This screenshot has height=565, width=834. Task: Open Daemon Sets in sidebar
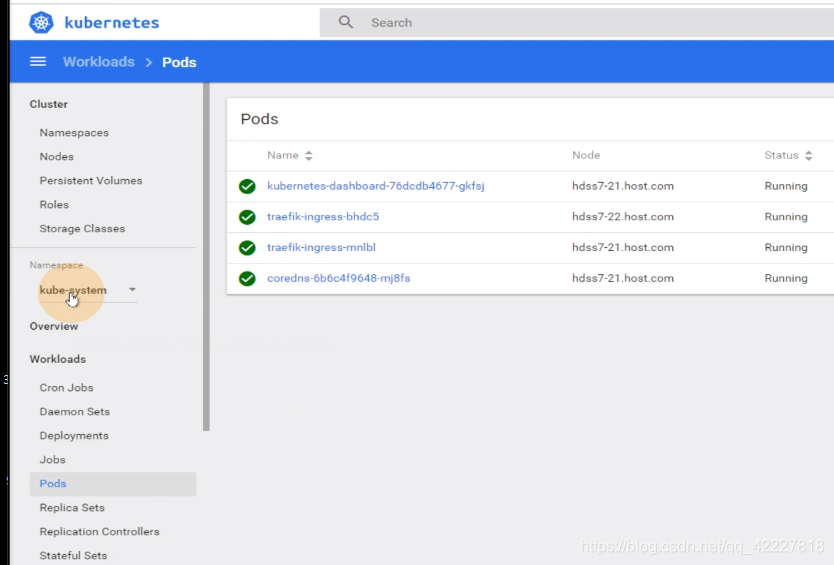(74, 411)
